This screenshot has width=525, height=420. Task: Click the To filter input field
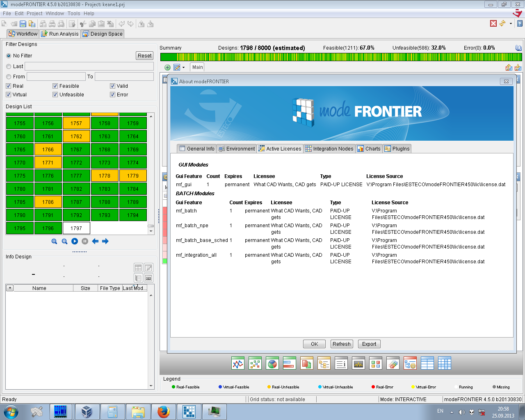click(x=124, y=77)
